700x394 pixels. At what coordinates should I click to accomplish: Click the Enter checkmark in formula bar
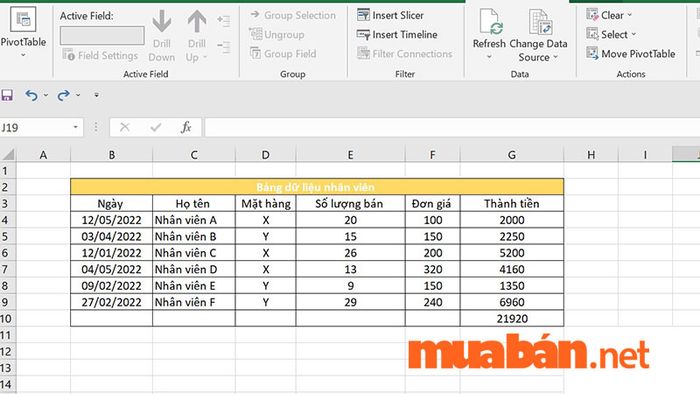155,128
